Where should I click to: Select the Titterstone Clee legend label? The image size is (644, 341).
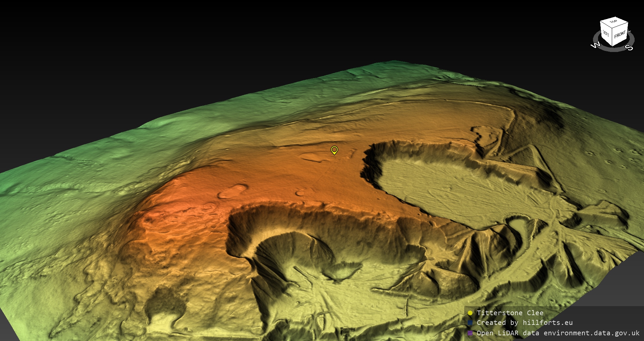pos(510,313)
